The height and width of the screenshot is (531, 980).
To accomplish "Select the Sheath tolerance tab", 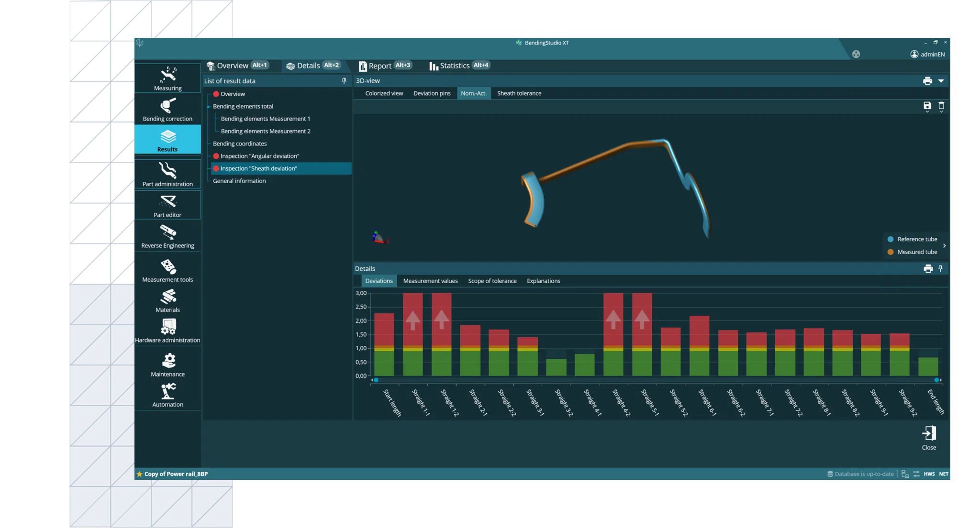I will [519, 93].
